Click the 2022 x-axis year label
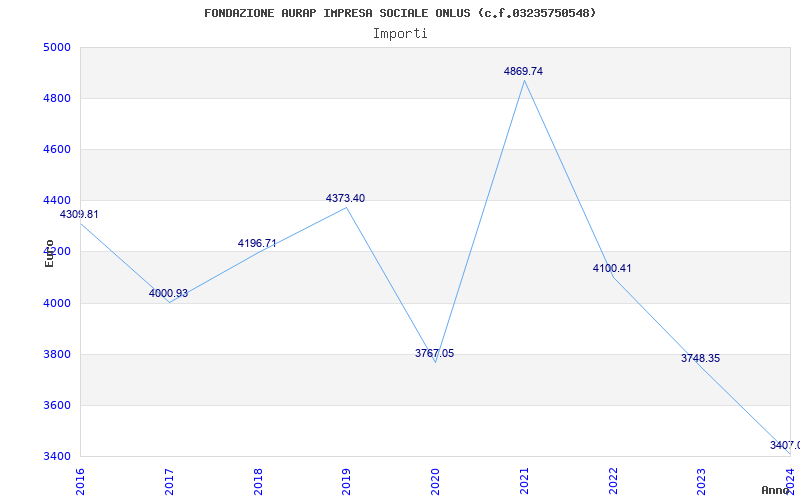 (613, 482)
